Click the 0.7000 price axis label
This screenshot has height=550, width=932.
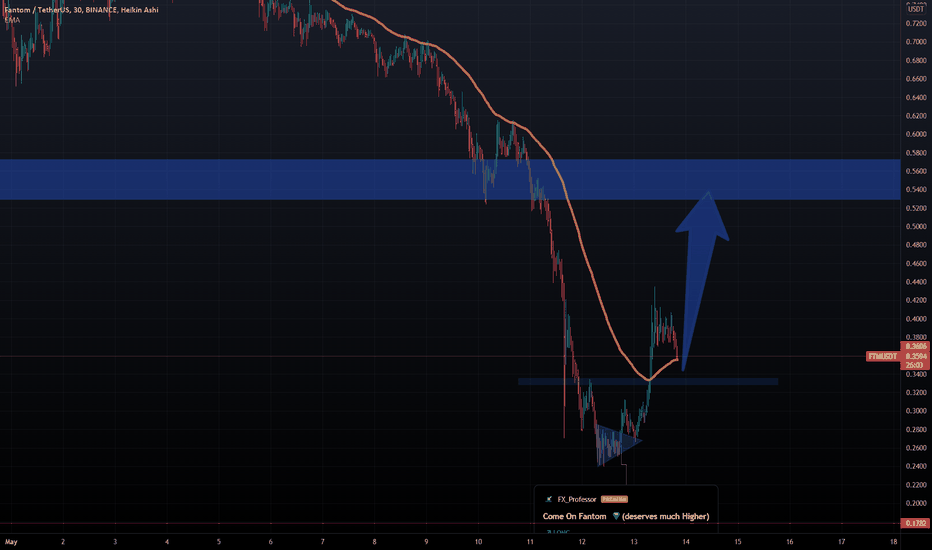pyautogui.click(x=916, y=42)
